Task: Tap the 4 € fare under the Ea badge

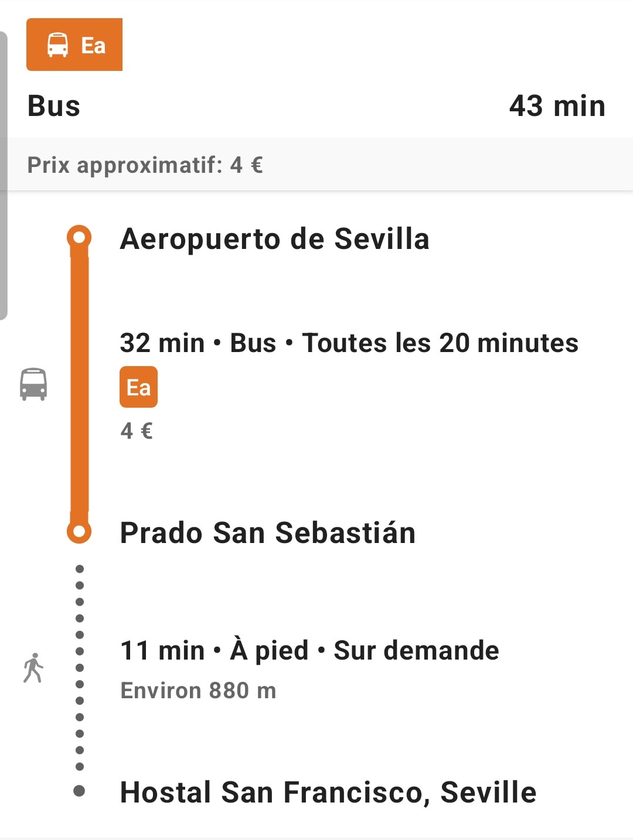Action: click(137, 431)
